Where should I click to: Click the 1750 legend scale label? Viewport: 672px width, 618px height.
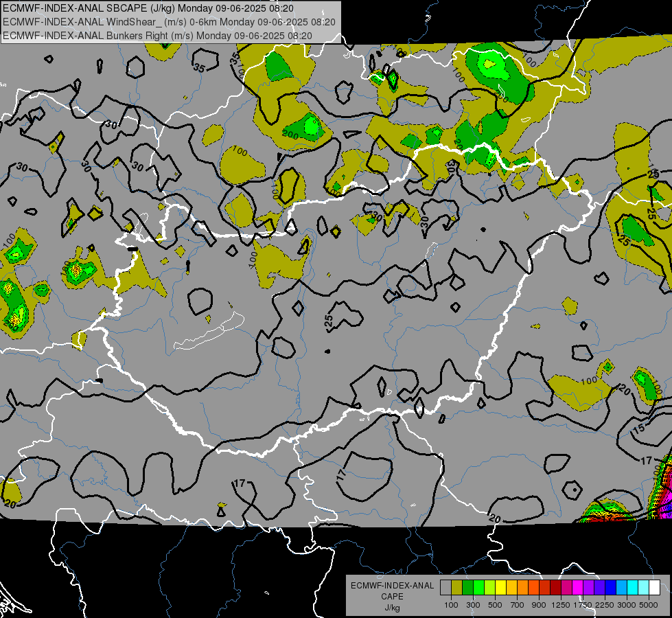(583, 605)
